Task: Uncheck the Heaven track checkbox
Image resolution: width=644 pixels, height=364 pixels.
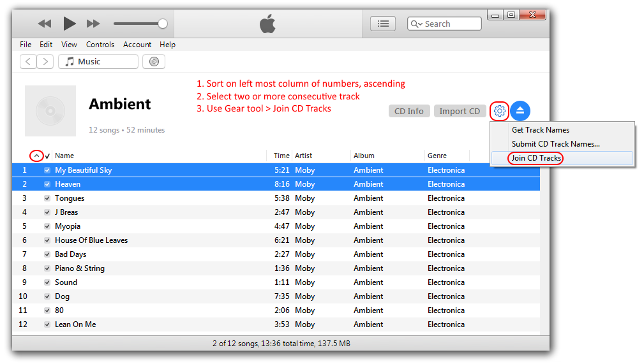Action: (47, 184)
